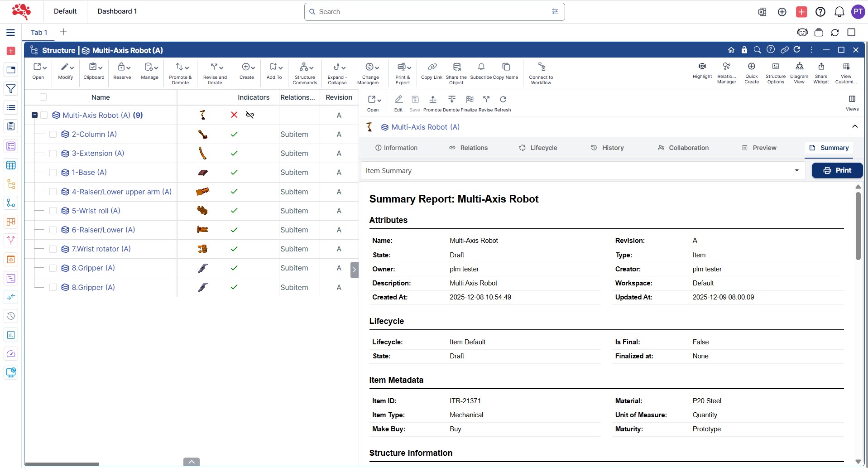
Task: Toggle the select-all checkbox in Name header
Action: 43,97
